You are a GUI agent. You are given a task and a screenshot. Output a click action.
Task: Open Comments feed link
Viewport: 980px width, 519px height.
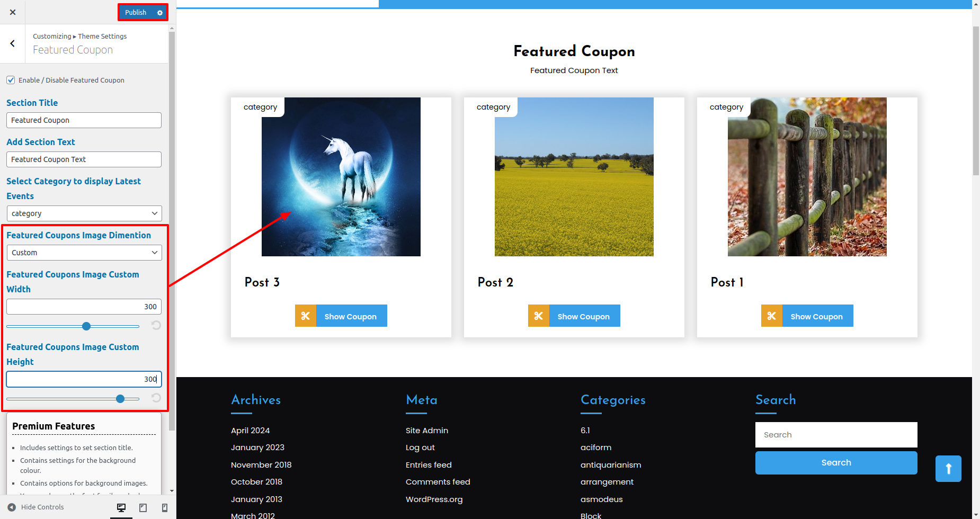coord(438,482)
